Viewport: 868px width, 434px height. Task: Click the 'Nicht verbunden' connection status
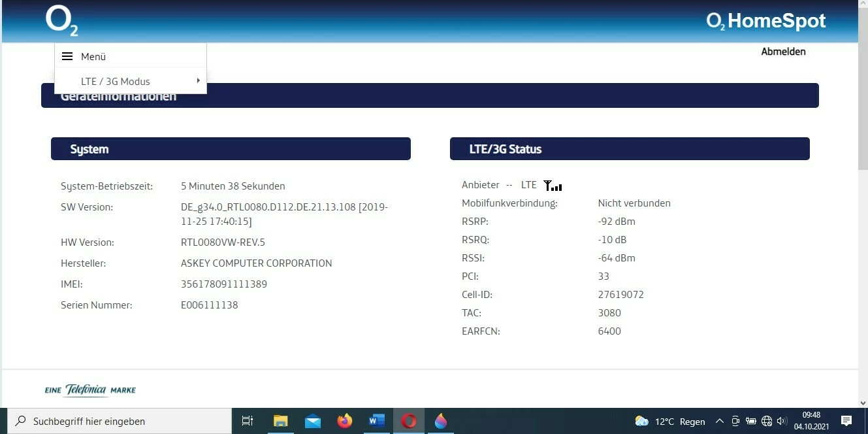point(634,203)
